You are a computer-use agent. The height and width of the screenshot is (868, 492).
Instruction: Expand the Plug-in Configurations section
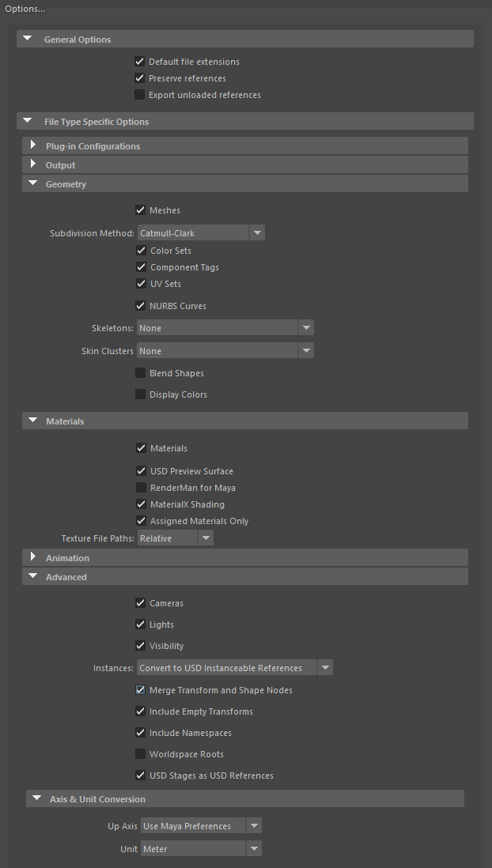click(32, 145)
